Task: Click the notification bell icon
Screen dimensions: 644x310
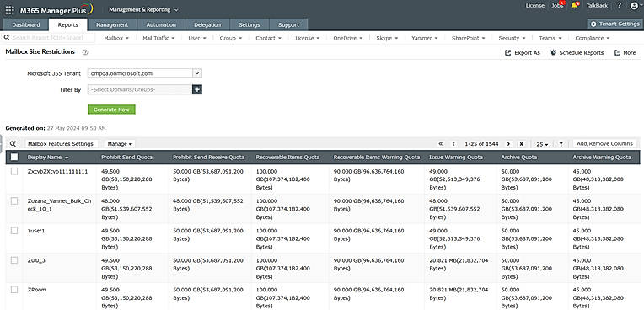Action: click(575, 6)
